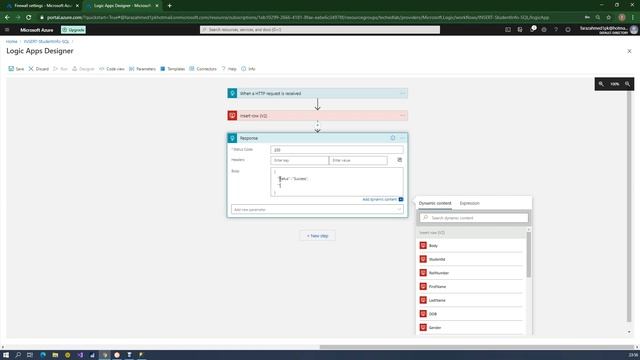Open HTTP request trigger ellipsis menu
The image size is (640, 360).
[402, 93]
